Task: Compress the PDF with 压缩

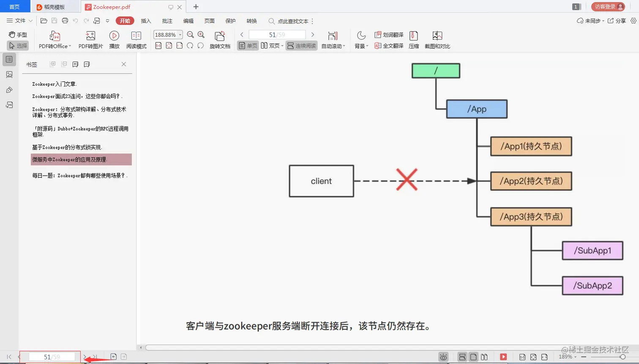Action: click(413, 40)
